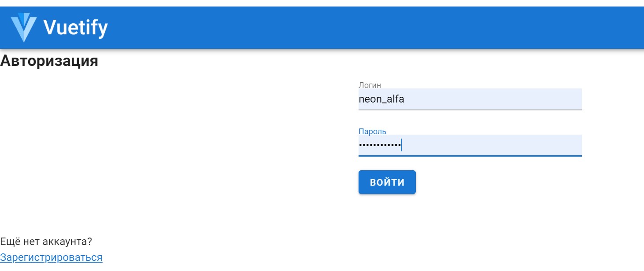644x271 pixels.
Task: Click empty space after dots in Пароль
Action: coord(492,145)
